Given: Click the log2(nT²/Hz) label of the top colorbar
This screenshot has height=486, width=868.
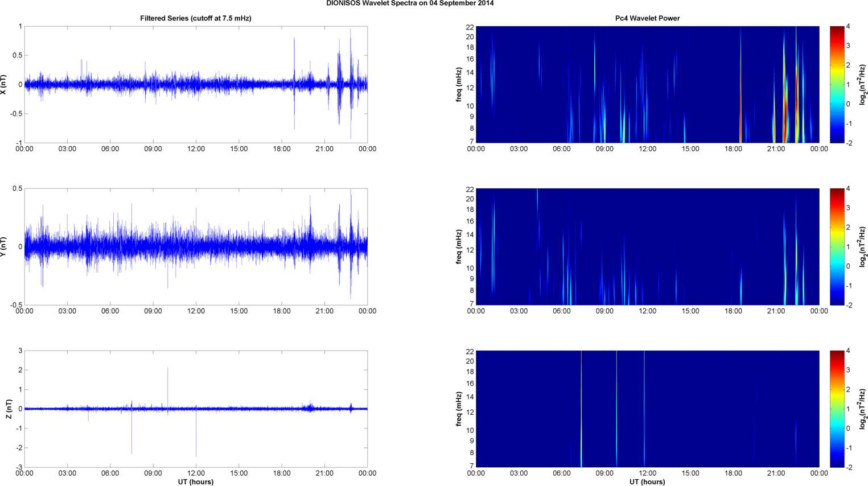Looking at the screenshot, I should (863, 84).
